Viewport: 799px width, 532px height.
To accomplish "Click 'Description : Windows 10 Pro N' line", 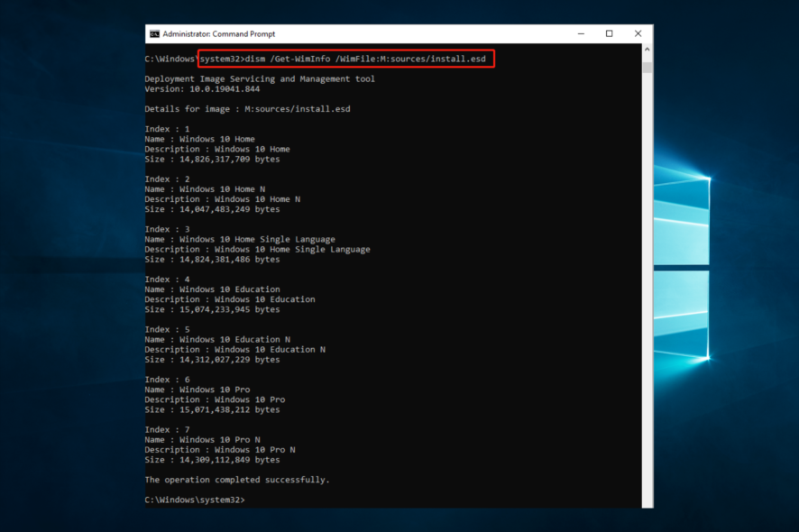I will (220, 450).
